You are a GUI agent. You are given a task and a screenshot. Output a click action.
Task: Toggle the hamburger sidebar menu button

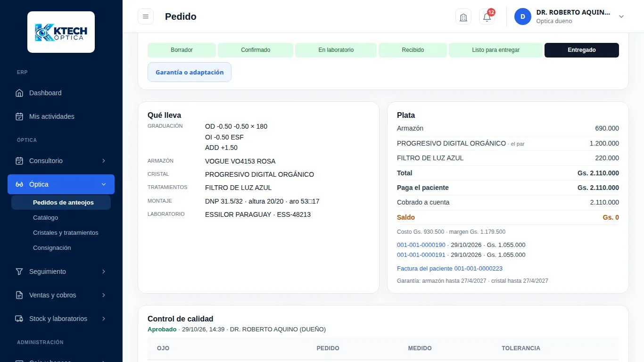(x=146, y=16)
